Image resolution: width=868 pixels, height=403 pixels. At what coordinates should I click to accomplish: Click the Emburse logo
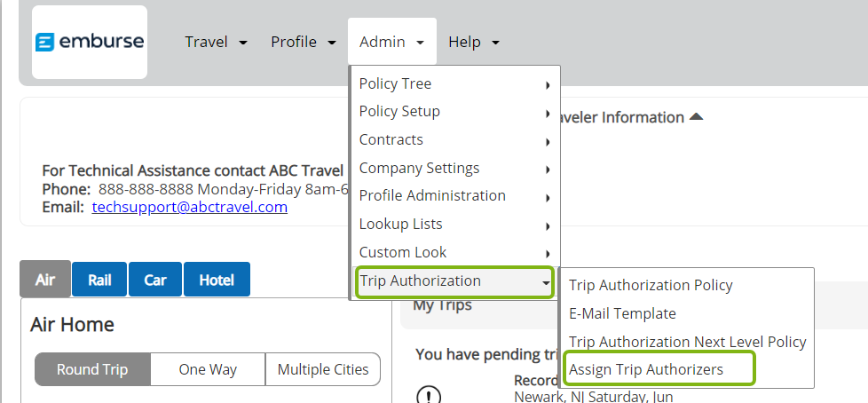pyautogui.click(x=89, y=42)
